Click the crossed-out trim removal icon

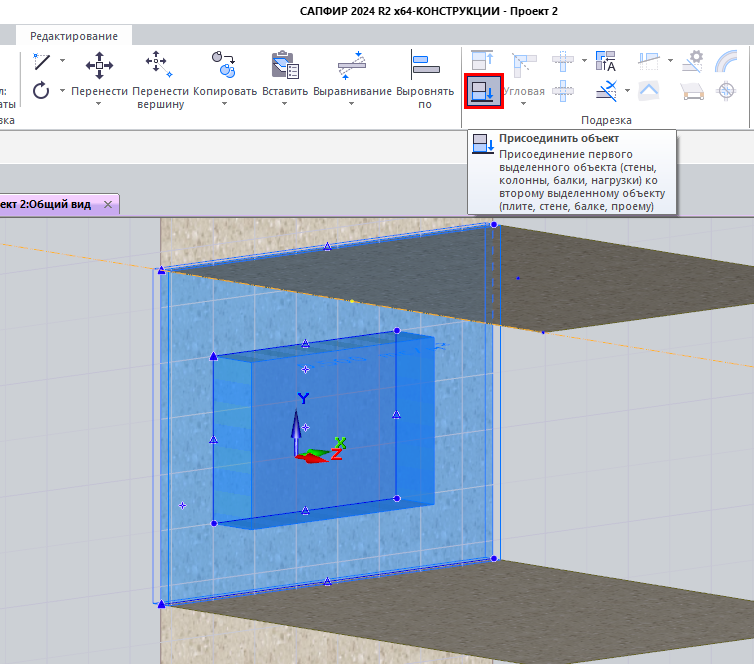(x=605, y=92)
